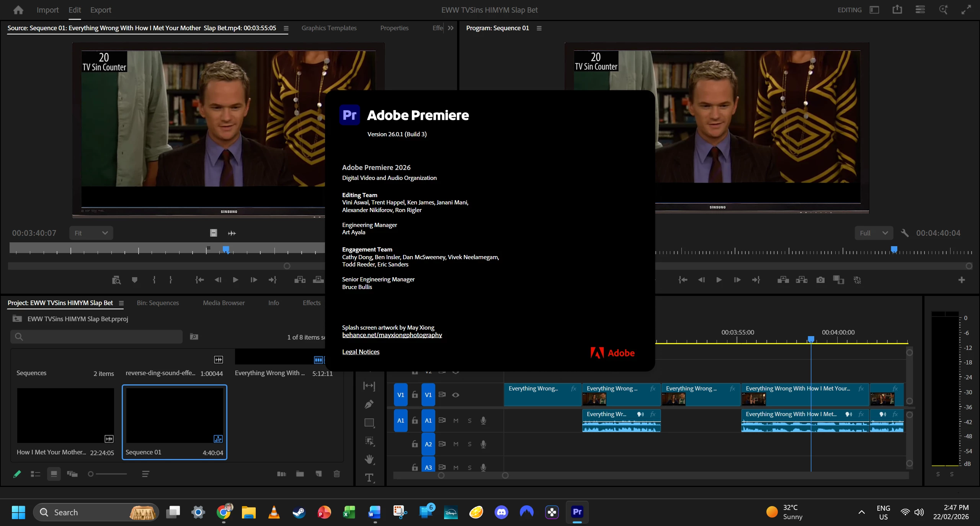This screenshot has height=526, width=980.
Task: Select the Hand tool
Action: click(x=369, y=459)
